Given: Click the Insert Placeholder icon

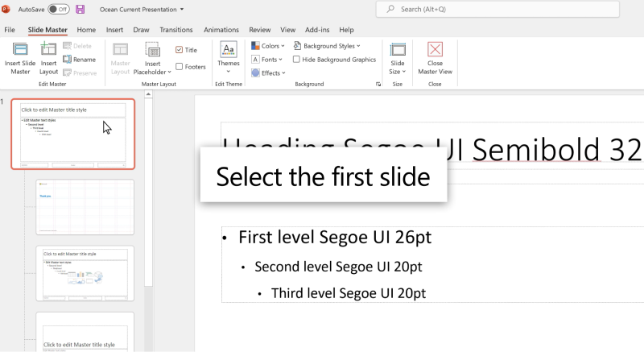Looking at the screenshot, I should click(x=153, y=50).
